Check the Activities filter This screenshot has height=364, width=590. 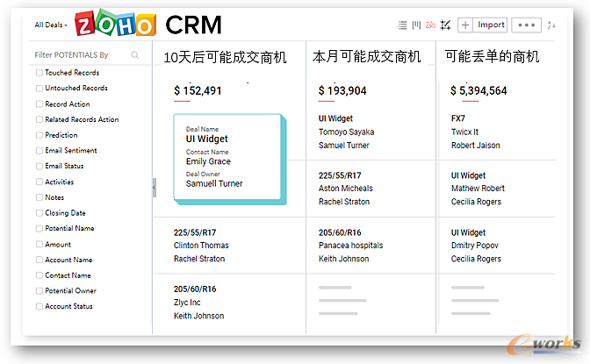[x=40, y=182]
